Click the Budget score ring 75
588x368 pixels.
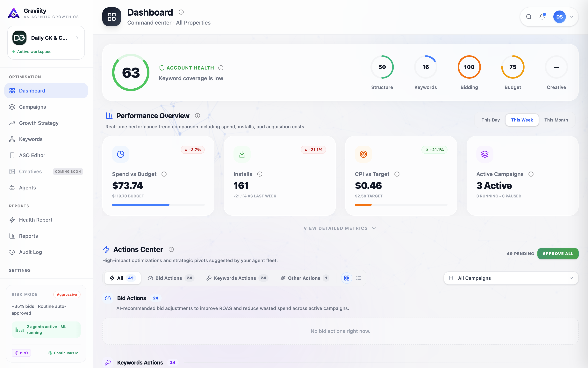(x=513, y=67)
